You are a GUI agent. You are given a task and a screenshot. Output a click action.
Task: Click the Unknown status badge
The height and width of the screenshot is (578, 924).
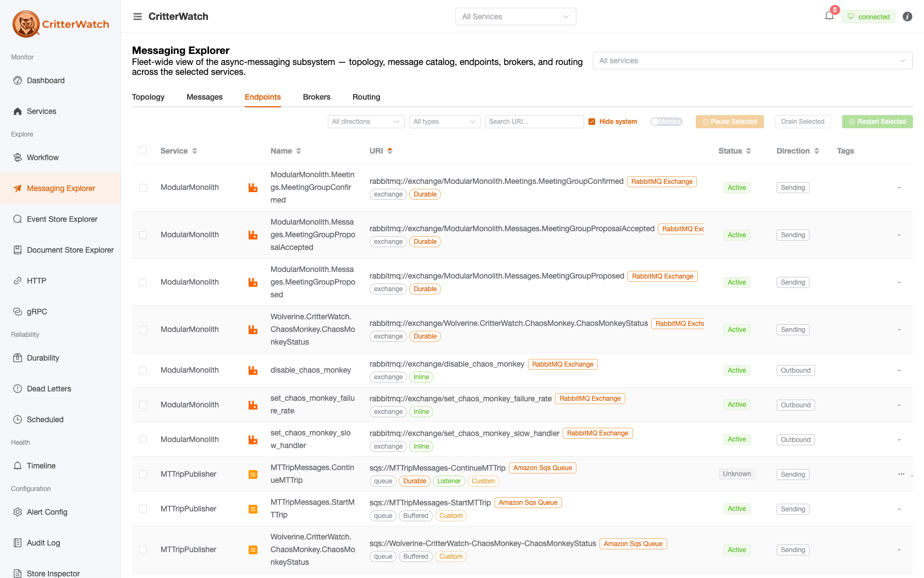737,474
